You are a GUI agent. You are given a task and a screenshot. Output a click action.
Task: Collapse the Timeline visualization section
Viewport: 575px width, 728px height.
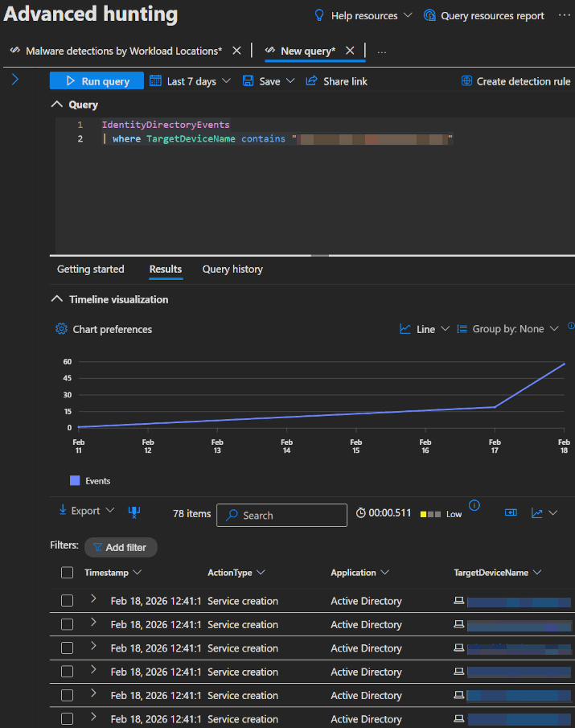[x=56, y=299]
